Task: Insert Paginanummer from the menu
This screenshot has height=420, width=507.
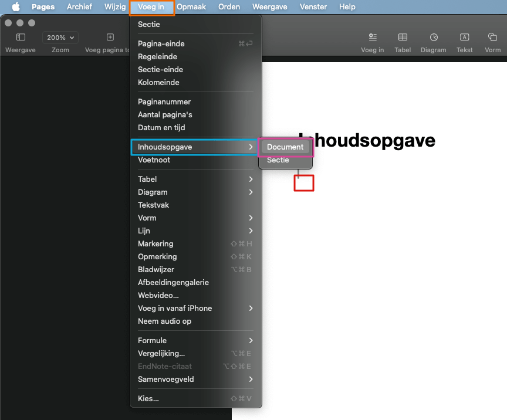Action: 195,102
